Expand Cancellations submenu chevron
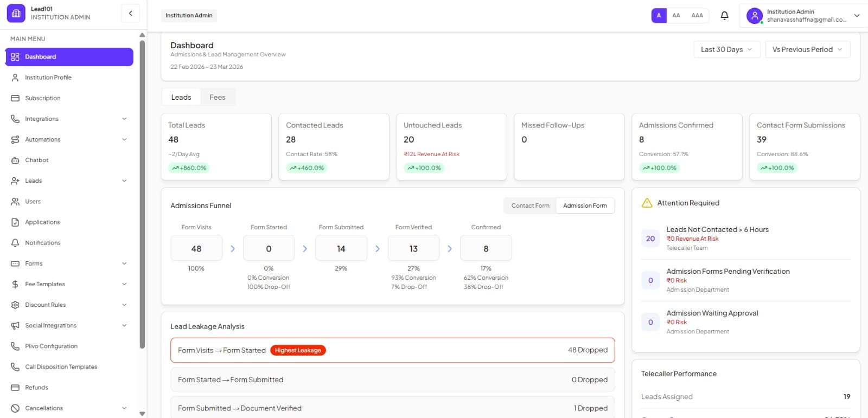 pos(124,408)
